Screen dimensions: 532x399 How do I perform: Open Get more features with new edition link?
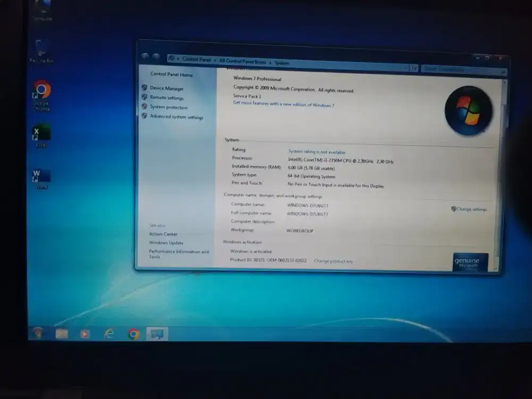click(284, 104)
